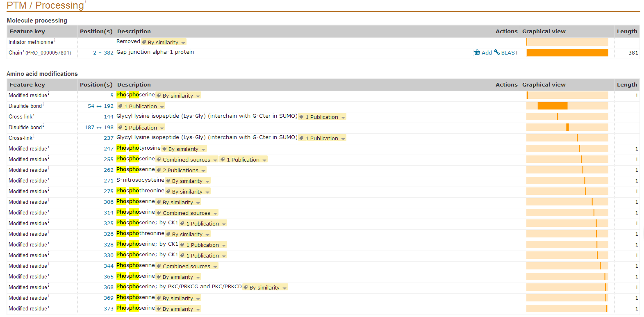Image resolution: width=644 pixels, height=317 pixels.
Task: Click Phosphoserine by PKC/PRKCG description
Action: [179, 287]
